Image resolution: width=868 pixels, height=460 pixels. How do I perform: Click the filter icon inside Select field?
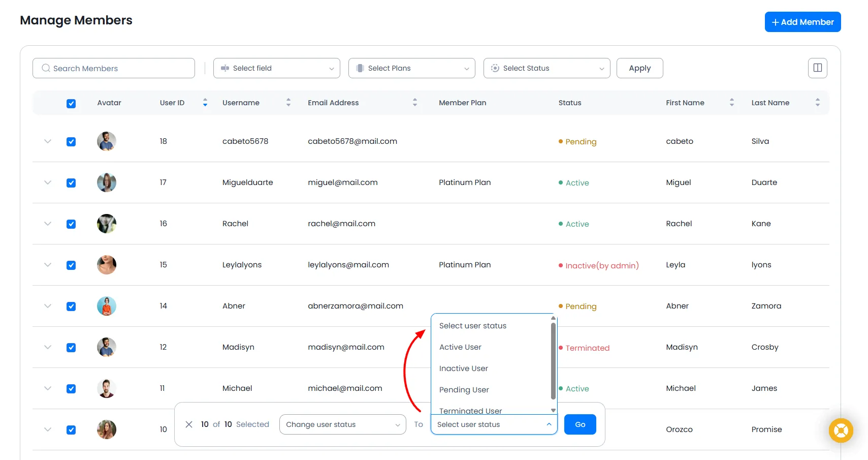226,68
